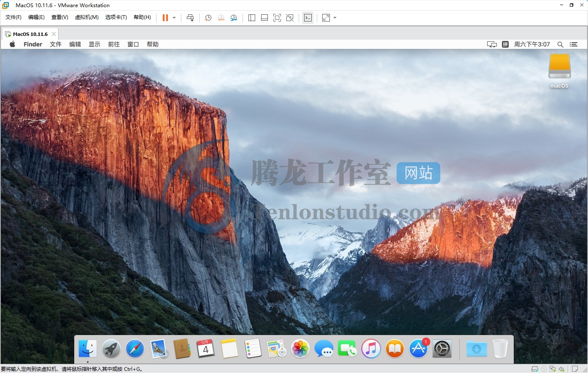Open Photos app in the Dock
This screenshot has height=373, width=588.
(300, 349)
